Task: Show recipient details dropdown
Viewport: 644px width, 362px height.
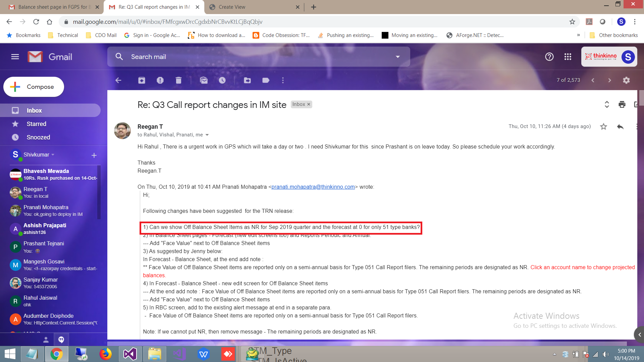Action: coord(207,135)
